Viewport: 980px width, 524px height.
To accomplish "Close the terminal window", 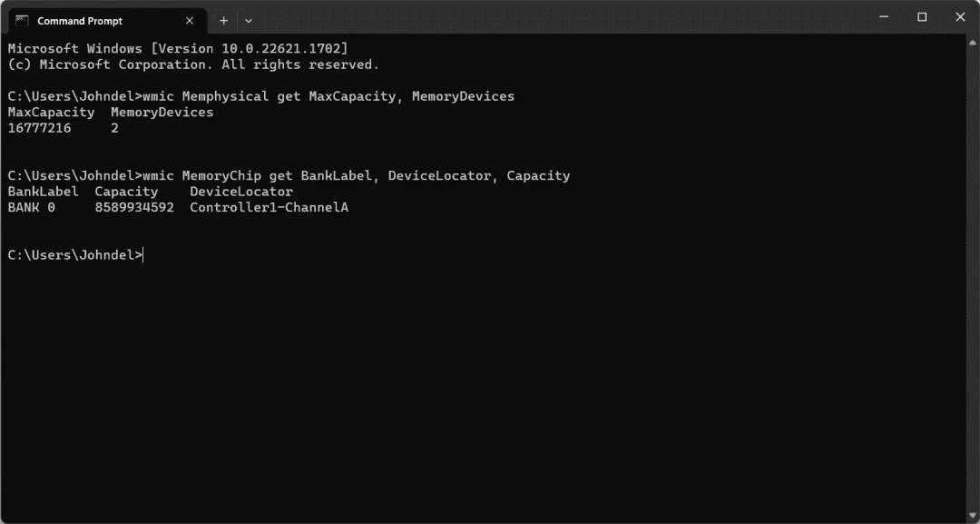I will [960, 17].
